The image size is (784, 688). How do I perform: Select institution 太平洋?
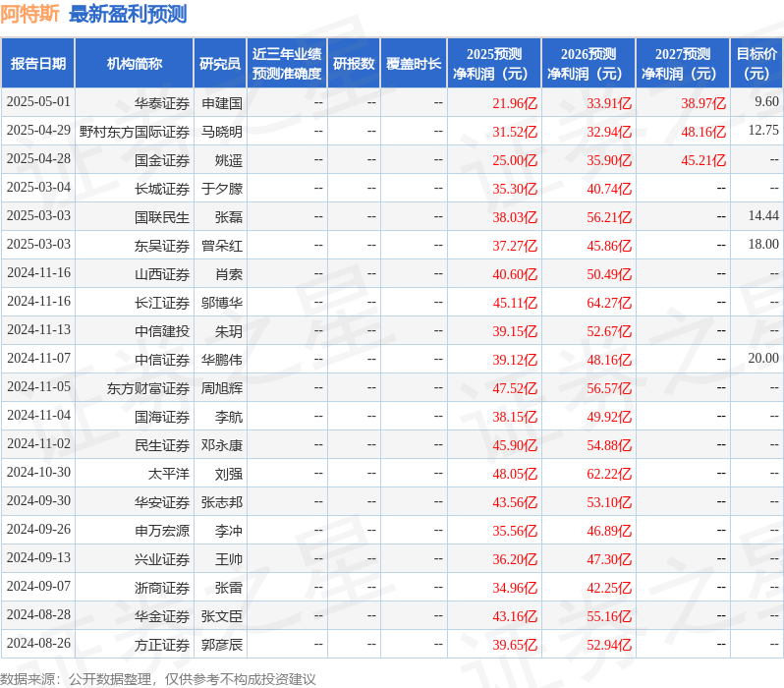click(169, 475)
